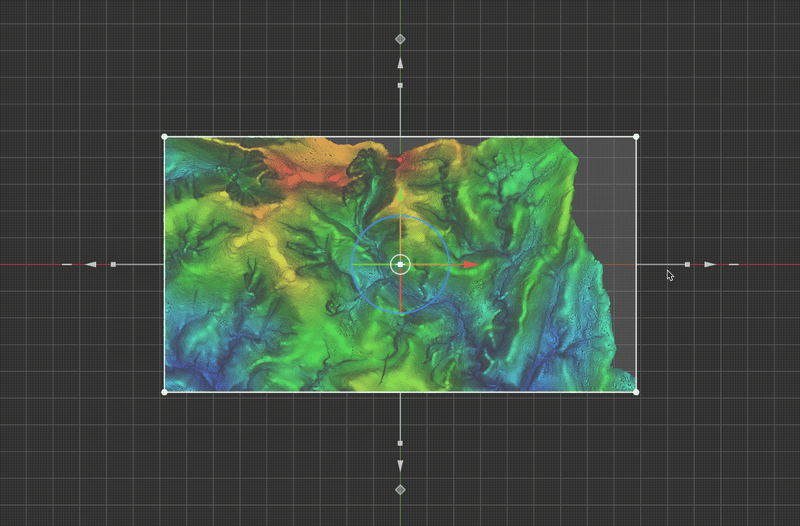Click the diamond handle above the terrain
Image resolution: width=800 pixels, height=526 pixels.
pyautogui.click(x=400, y=39)
